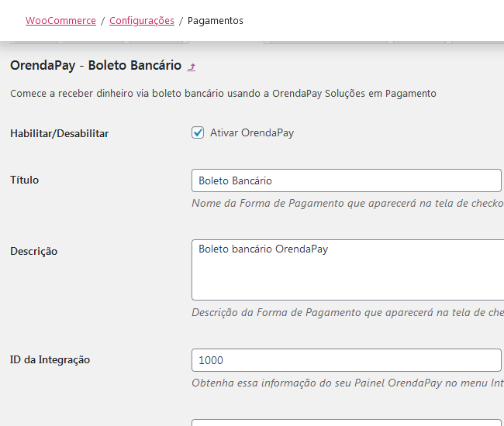Toggle the Ativar OrendaPay checkbox
Viewport: 504px width, 426px height.
pyautogui.click(x=198, y=132)
